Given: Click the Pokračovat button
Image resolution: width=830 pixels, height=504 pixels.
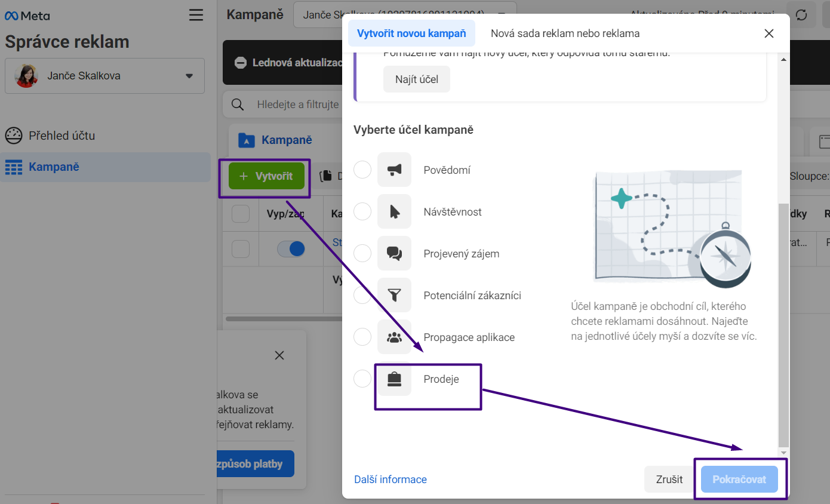Looking at the screenshot, I should 739,480.
